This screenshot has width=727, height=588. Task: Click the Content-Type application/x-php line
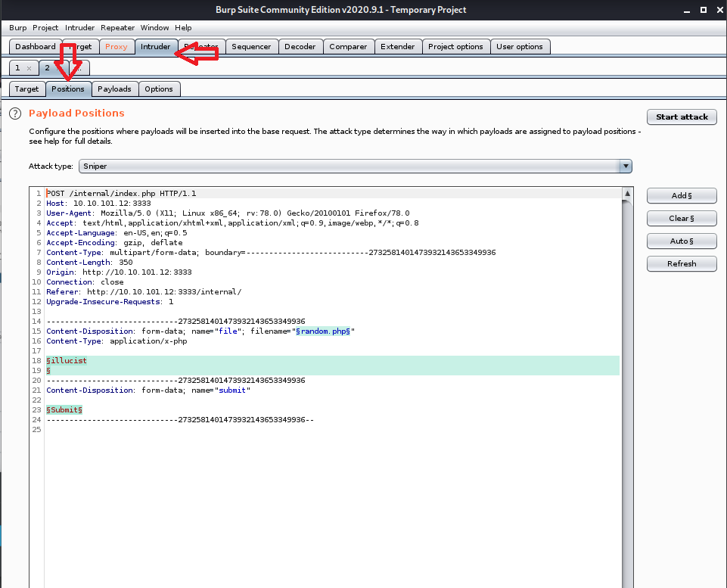117,341
